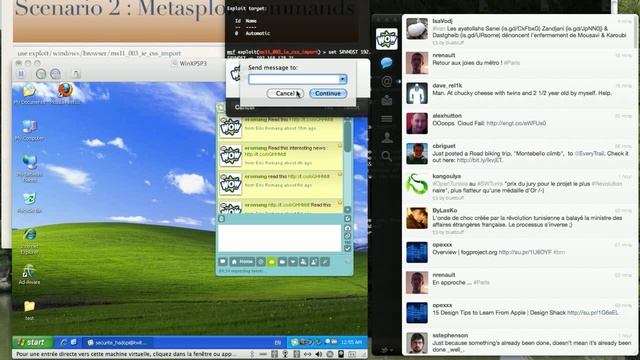The image size is (640, 360).
Task: Open the search magnifier icon in the black sidebar
Action: click(x=386, y=156)
